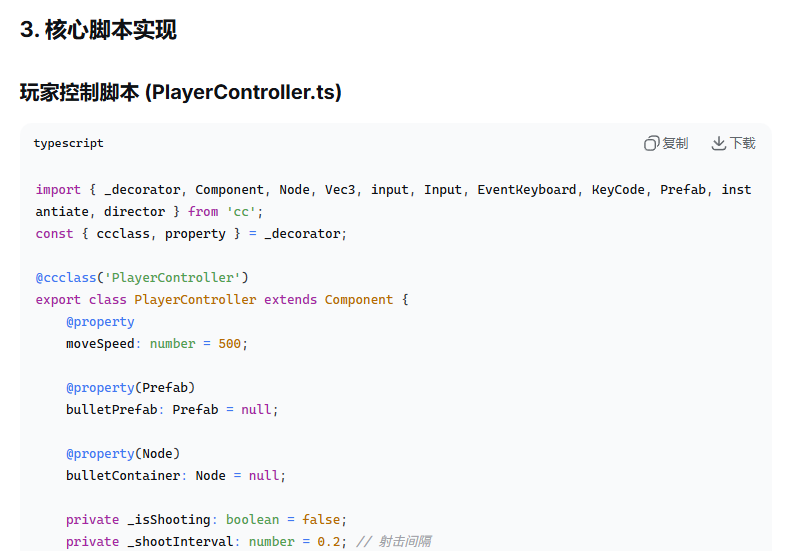
Task: Click the heading 3. 核心脚本实现
Action: (98, 30)
